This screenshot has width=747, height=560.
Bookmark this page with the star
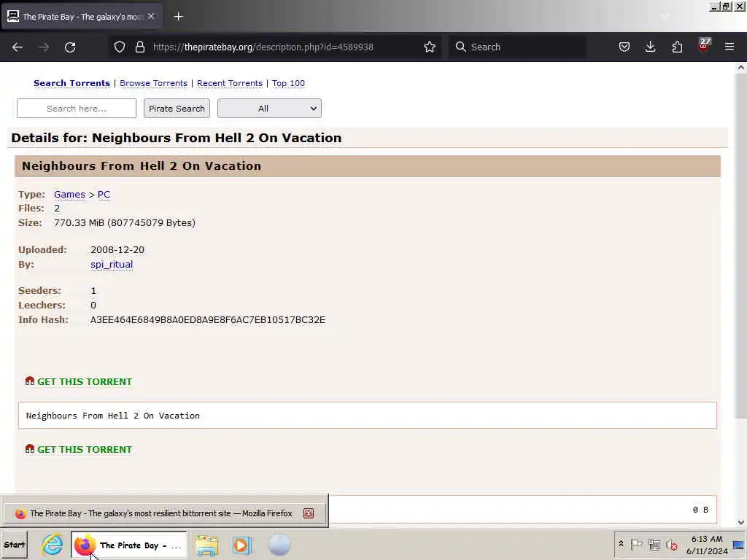tap(430, 47)
